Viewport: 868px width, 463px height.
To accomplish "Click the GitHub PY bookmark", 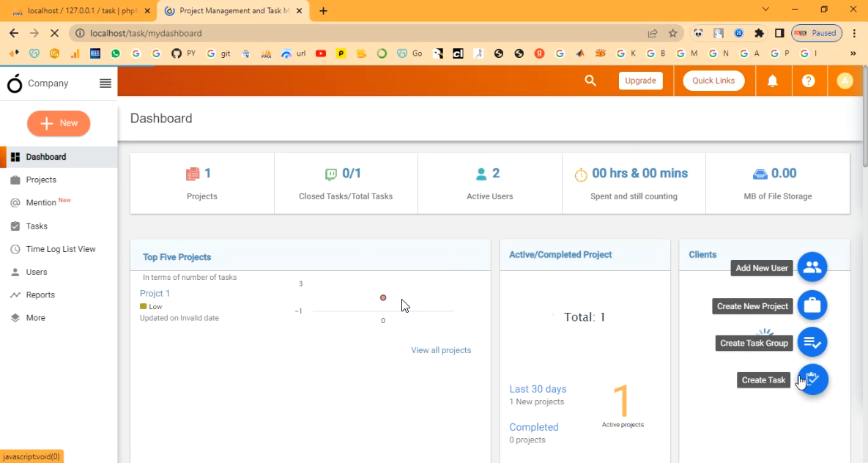I will [183, 53].
